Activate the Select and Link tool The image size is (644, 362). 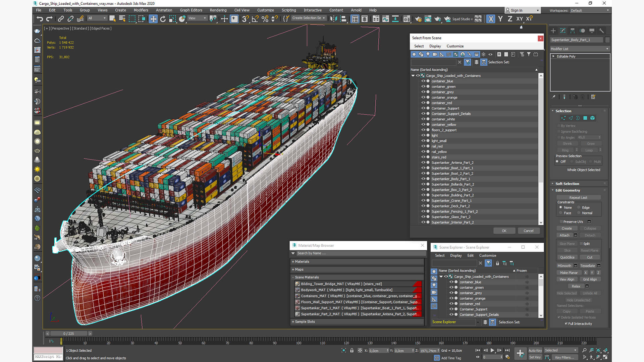click(x=61, y=19)
